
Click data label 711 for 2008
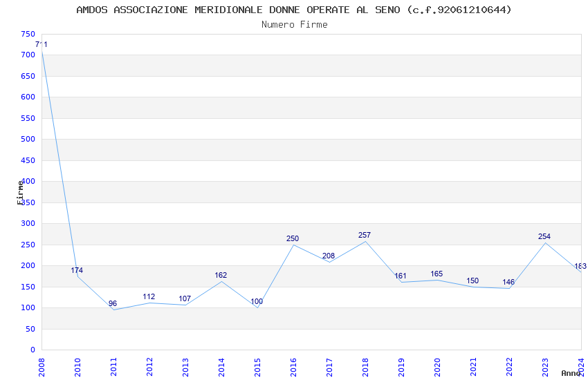[42, 44]
